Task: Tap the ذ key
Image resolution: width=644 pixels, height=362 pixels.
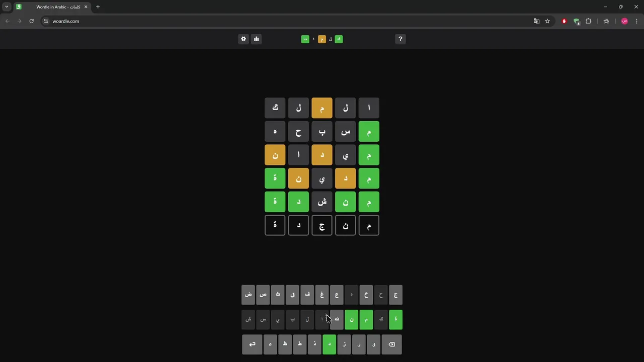Action: 314,344
